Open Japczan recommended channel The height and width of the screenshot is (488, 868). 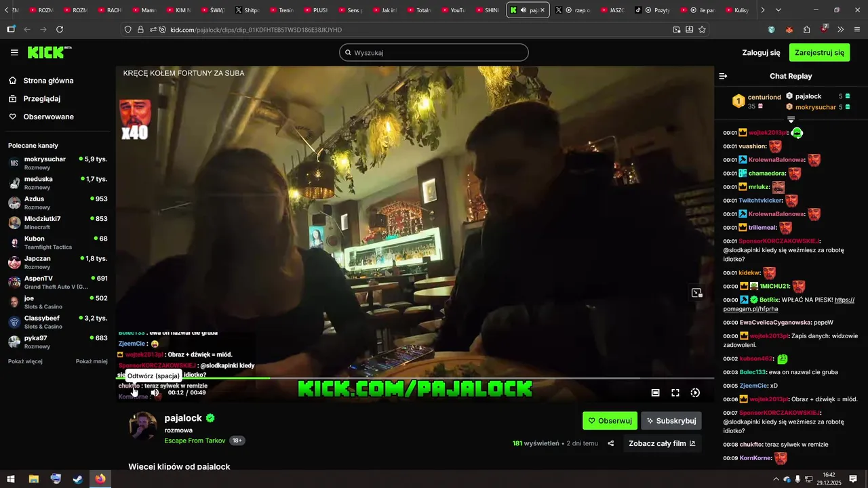[58, 262]
